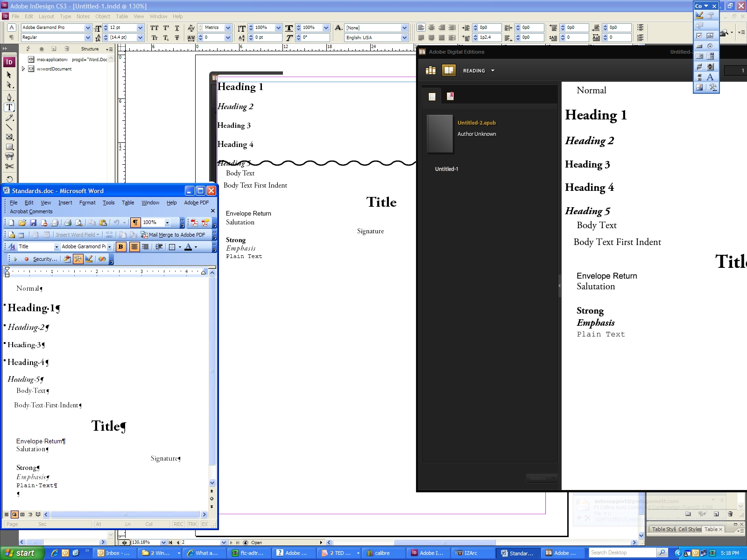
Task: Apply Strikethrough in InDesign control panel
Action: pyautogui.click(x=177, y=38)
